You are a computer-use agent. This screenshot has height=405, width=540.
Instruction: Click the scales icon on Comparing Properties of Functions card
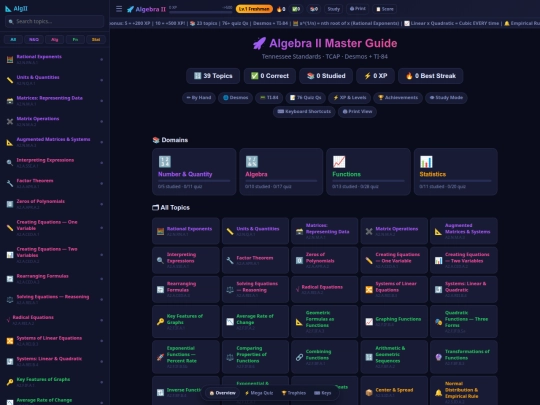pos(230,357)
